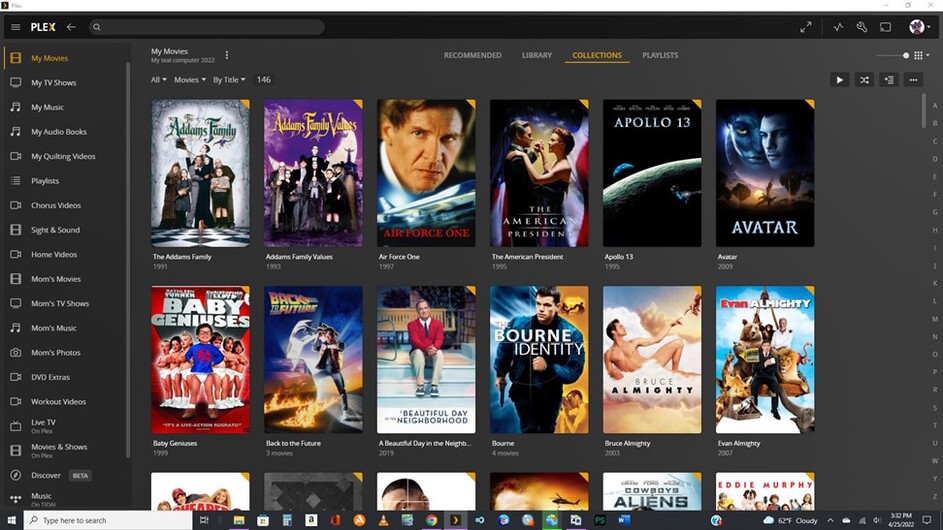This screenshot has width=943, height=530.
Task: Click the Live TV icon
Action: pyautogui.click(x=16, y=426)
